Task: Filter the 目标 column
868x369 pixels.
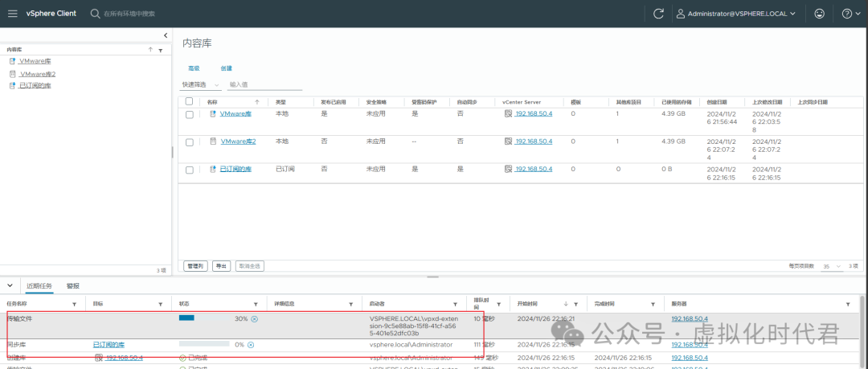Action: tap(161, 304)
